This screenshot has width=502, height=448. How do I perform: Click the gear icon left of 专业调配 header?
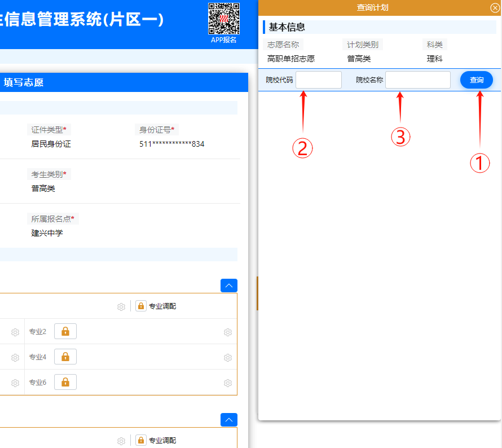[121, 306]
